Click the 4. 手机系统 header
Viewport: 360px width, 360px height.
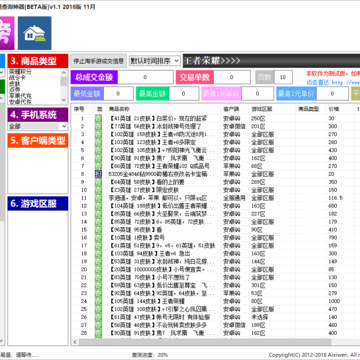tap(38, 115)
